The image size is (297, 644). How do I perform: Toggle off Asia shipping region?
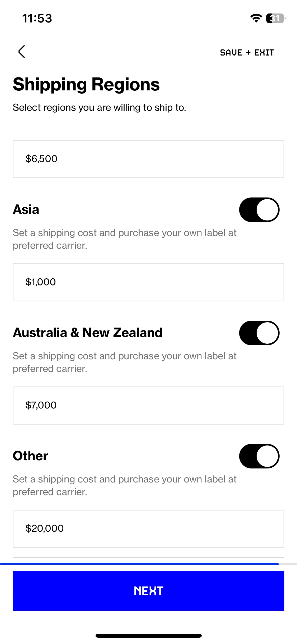pos(259,210)
